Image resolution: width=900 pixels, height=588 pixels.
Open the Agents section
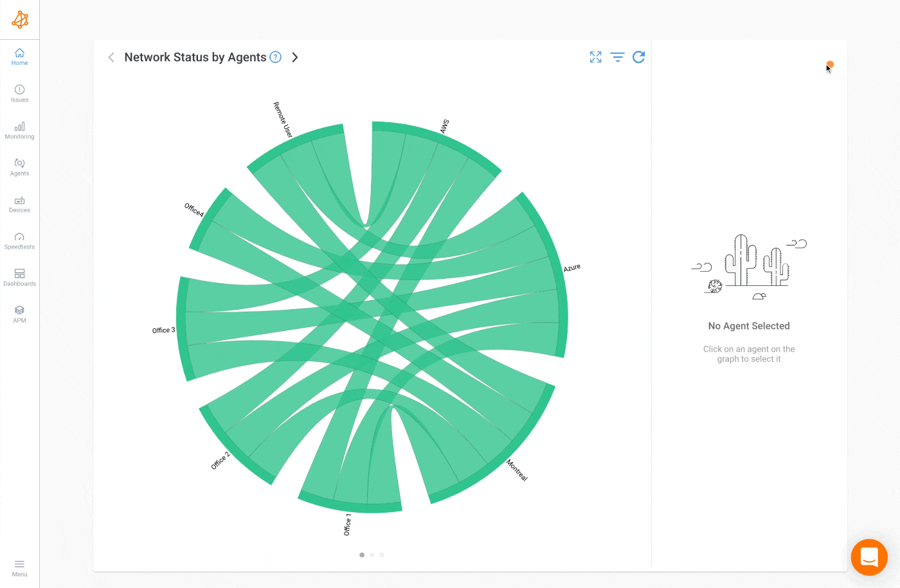click(19, 167)
